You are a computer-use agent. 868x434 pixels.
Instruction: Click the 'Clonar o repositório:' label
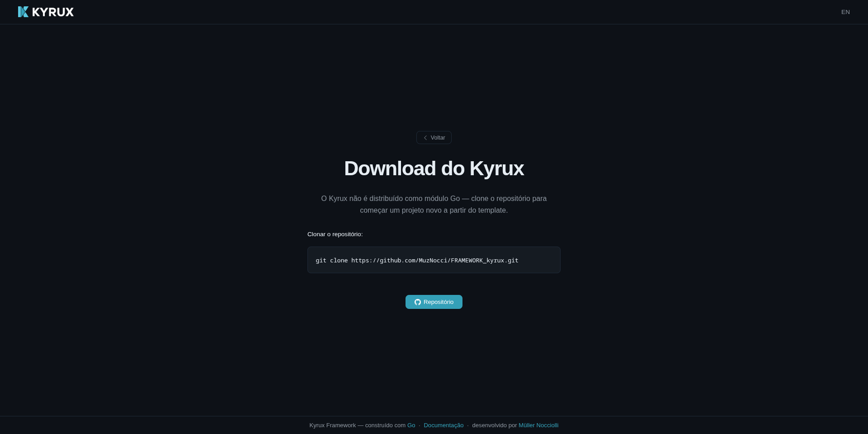335,234
